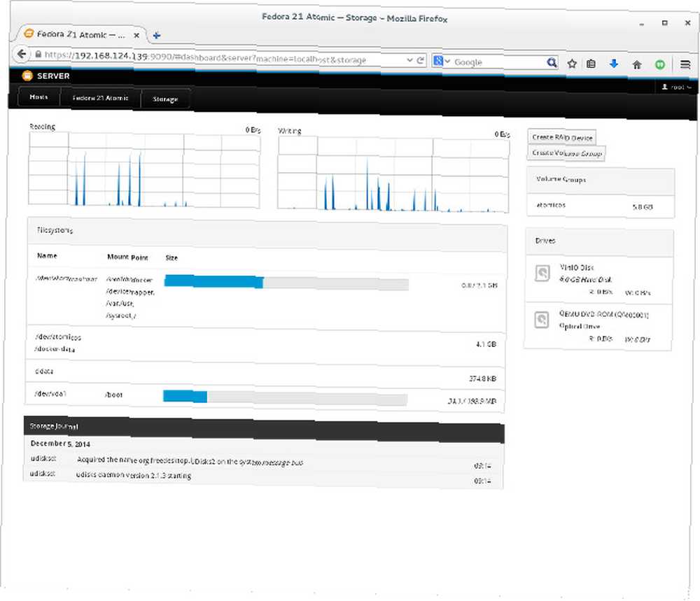Click the Writing throughput graph
This screenshot has width=700, height=601.
tap(393, 174)
